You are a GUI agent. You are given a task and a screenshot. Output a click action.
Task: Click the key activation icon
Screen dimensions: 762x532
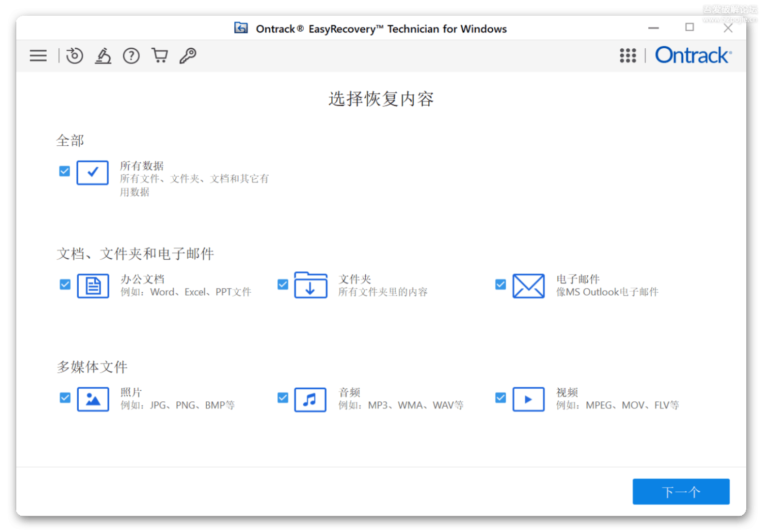coord(188,55)
